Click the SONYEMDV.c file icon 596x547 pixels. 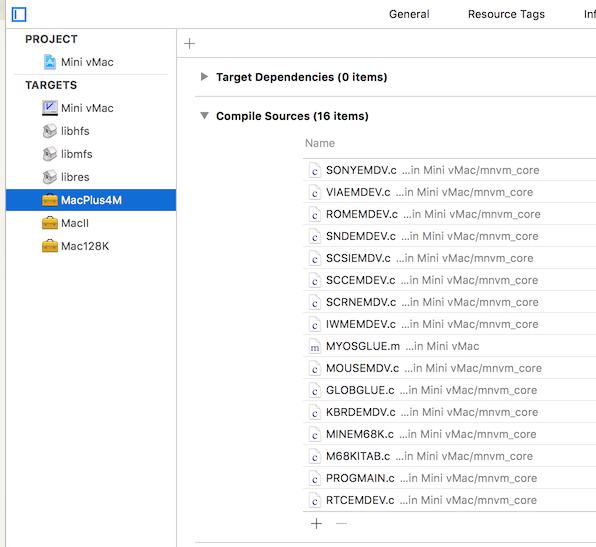point(314,170)
